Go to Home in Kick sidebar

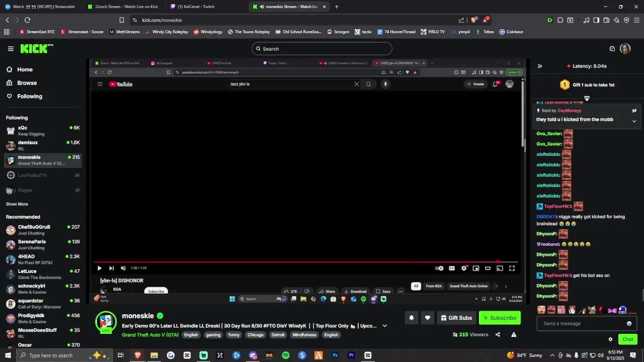click(x=25, y=70)
